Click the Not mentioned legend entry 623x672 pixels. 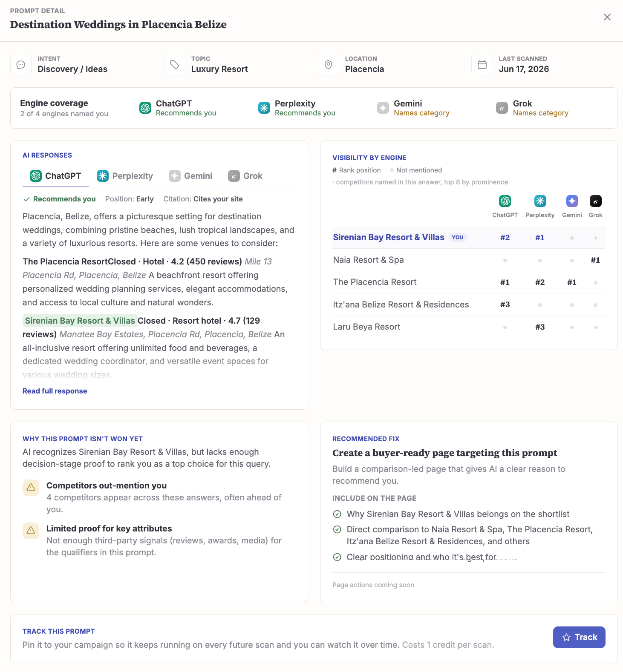click(416, 170)
